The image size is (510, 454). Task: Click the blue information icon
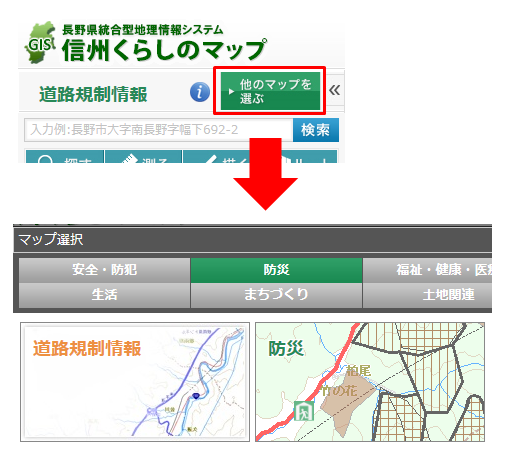click(200, 92)
